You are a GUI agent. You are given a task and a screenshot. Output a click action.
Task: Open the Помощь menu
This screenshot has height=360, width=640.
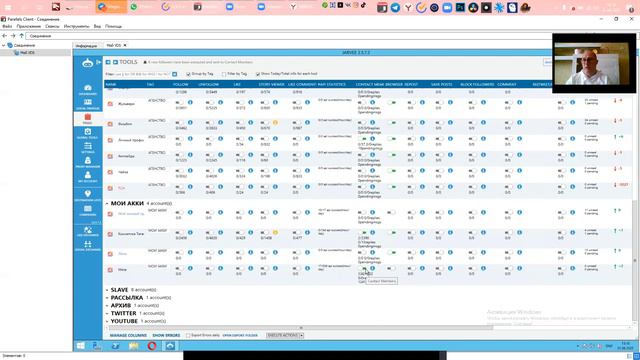(x=113, y=26)
